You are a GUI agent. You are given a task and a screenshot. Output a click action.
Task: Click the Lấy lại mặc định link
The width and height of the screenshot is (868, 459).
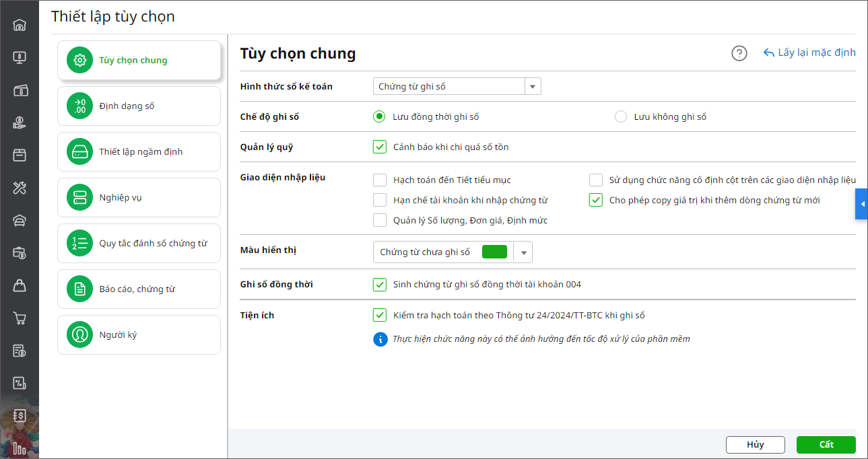click(x=809, y=52)
